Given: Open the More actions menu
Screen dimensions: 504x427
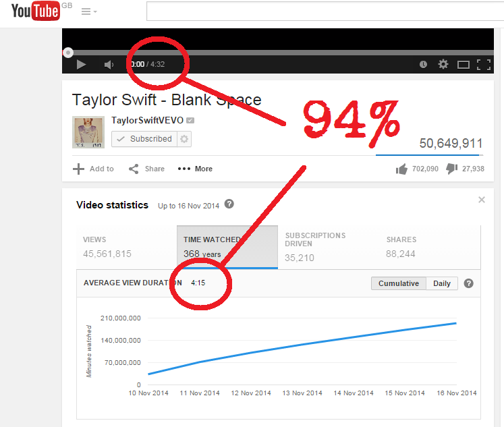Looking at the screenshot, I should (x=195, y=169).
